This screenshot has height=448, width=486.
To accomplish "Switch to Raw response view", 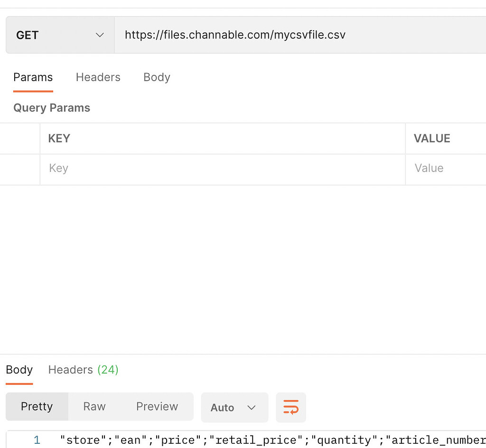I will point(94,407).
